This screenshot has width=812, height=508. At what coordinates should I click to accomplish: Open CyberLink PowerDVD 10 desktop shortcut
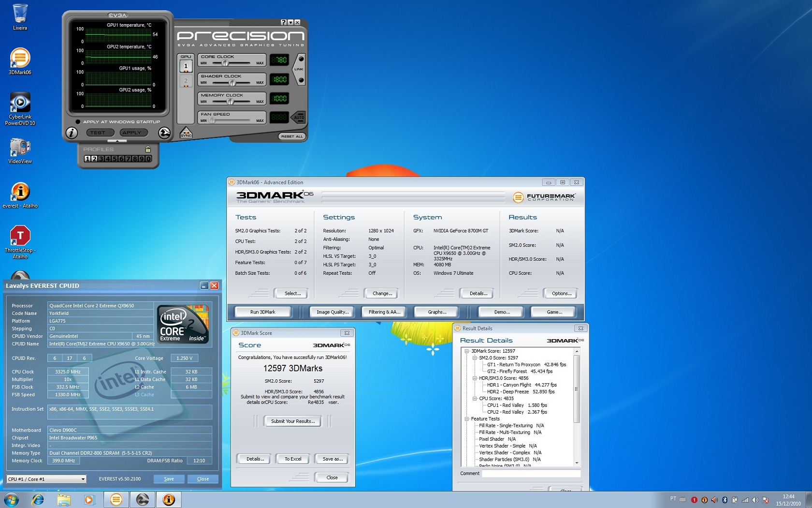tap(20, 109)
